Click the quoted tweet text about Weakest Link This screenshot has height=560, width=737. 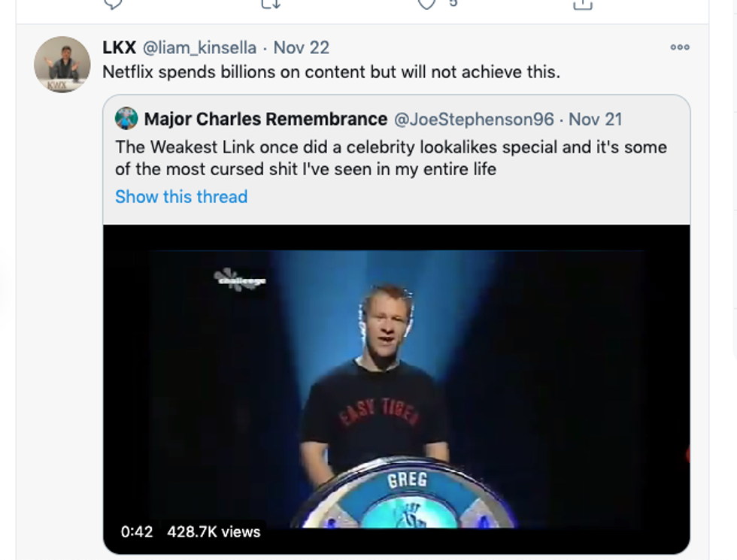tap(390, 158)
